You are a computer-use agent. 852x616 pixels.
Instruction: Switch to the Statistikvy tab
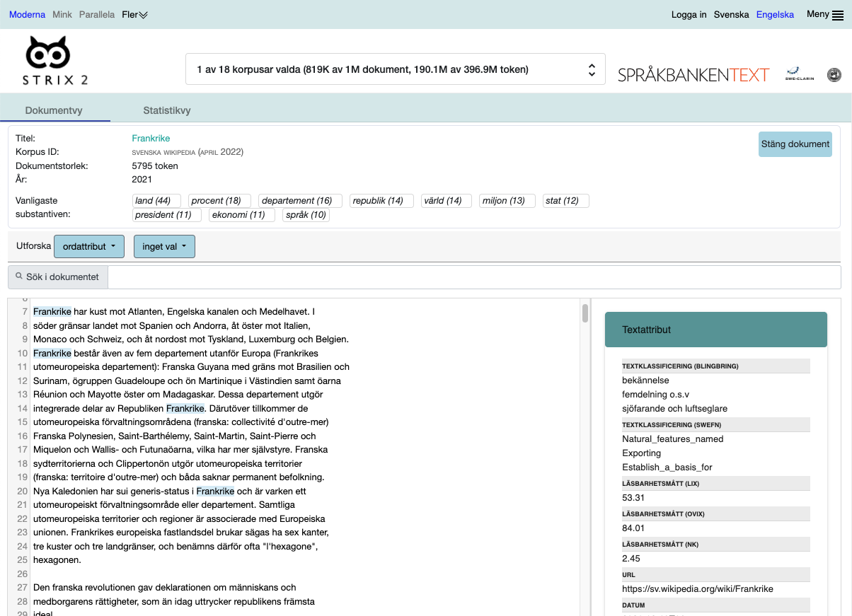tap(167, 110)
